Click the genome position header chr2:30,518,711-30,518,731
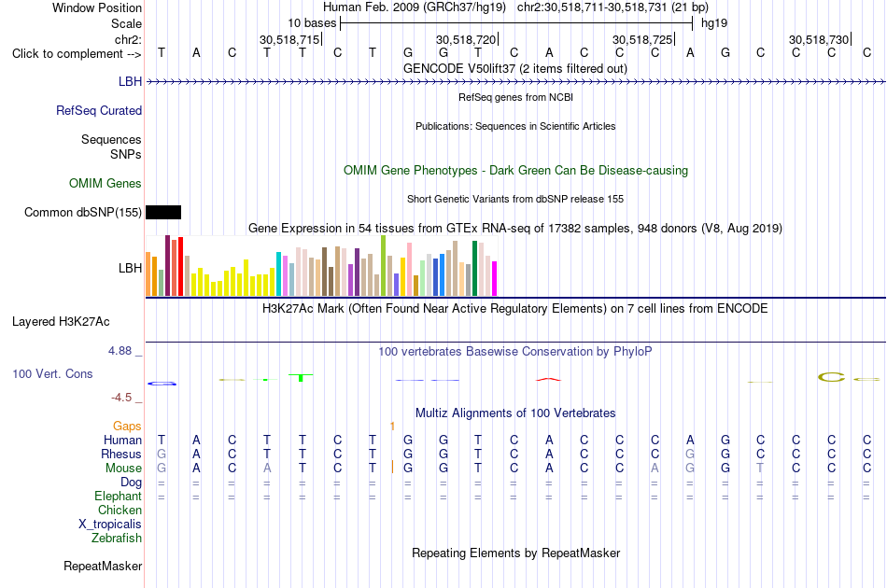887x588 pixels. (x=612, y=7)
